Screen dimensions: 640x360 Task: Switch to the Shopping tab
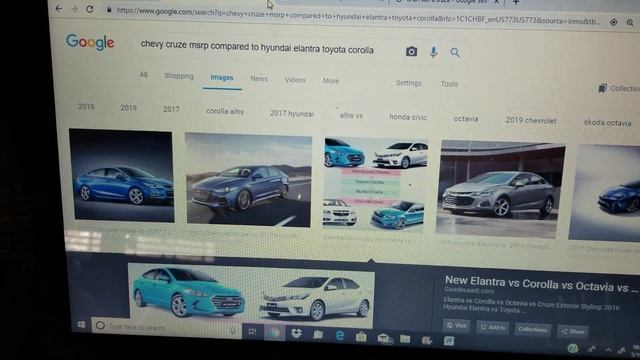click(x=179, y=76)
